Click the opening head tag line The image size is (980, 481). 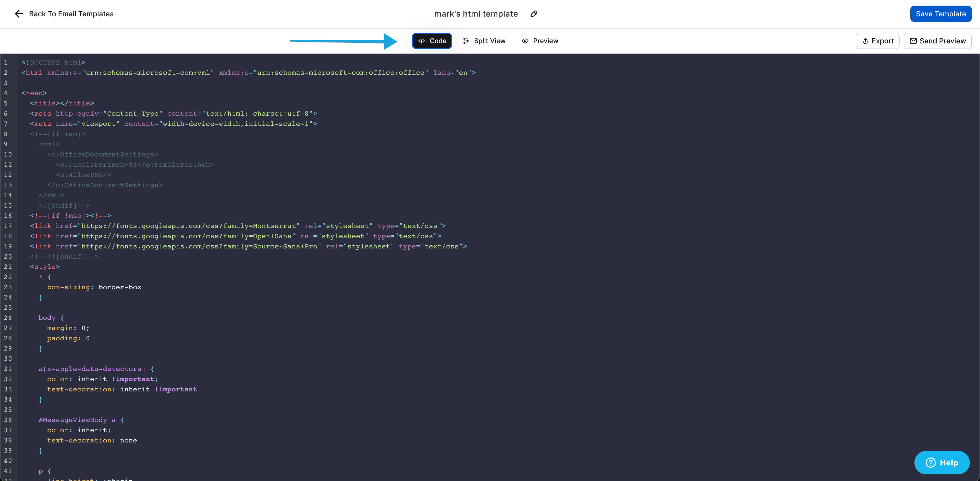pos(34,93)
